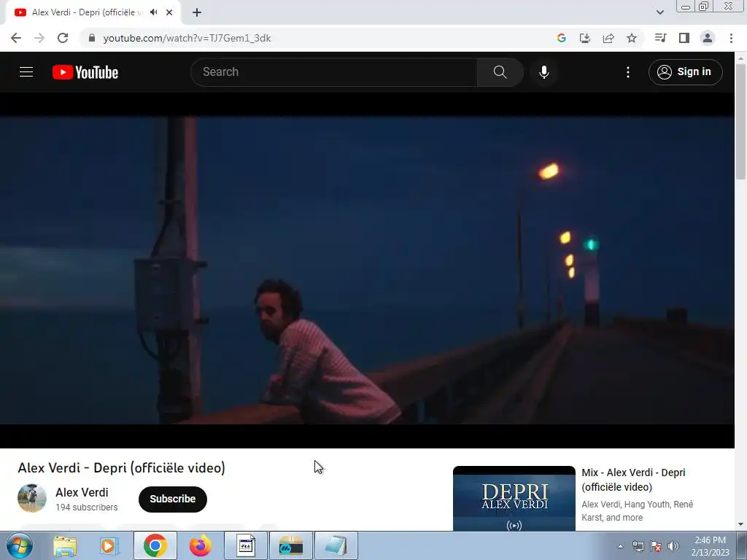Screen dimensions: 747x560
Task: Launch Windows Media Player from taskbar
Action: pyautogui.click(x=109, y=545)
